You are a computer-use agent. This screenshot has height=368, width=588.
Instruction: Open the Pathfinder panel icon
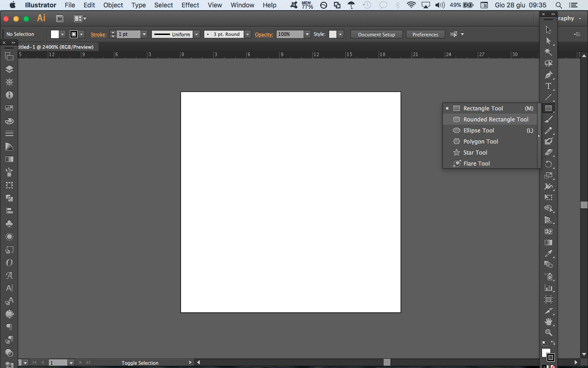[9, 198]
